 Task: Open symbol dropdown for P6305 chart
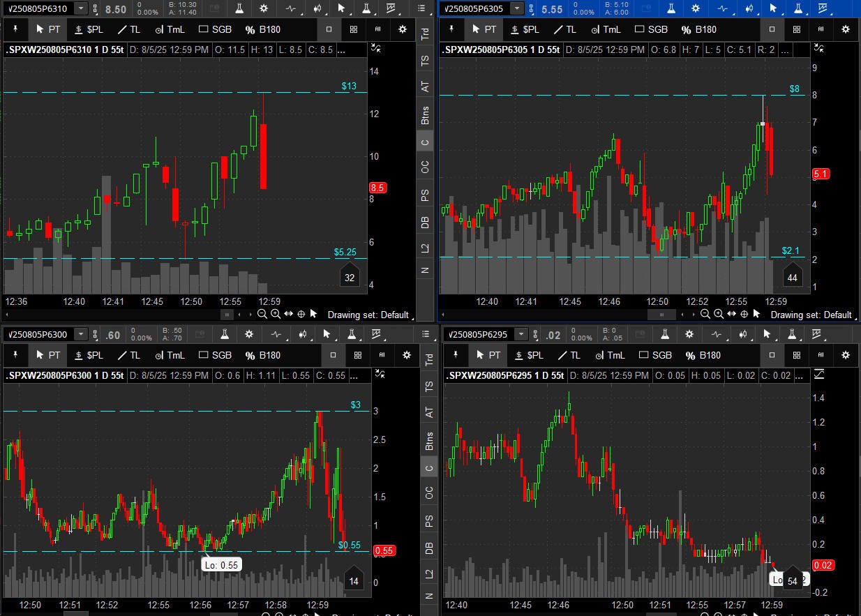pyautogui.click(x=516, y=8)
